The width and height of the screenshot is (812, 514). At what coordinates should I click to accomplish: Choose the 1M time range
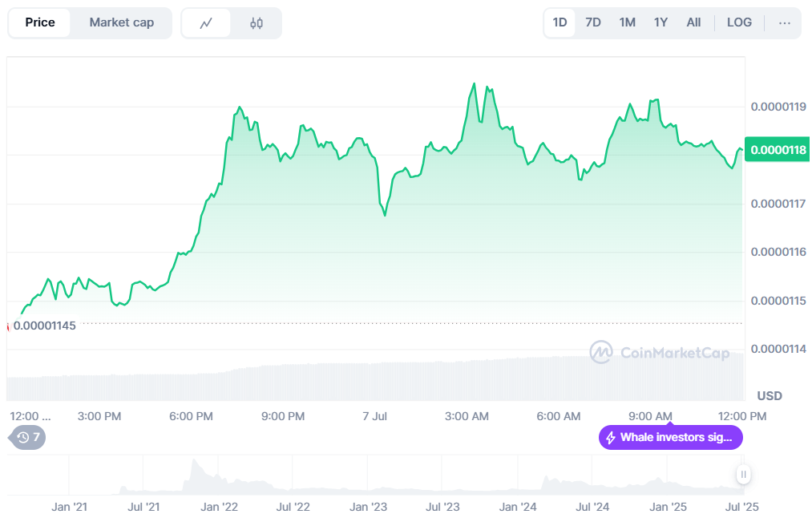(x=627, y=22)
